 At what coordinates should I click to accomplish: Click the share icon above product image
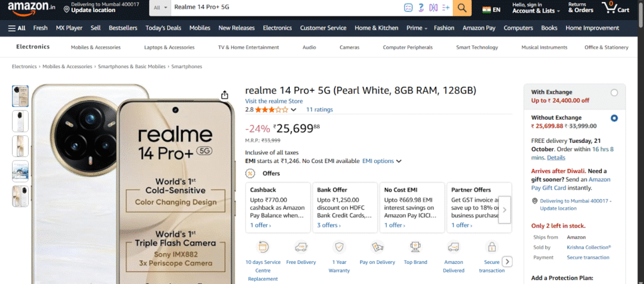tap(225, 95)
